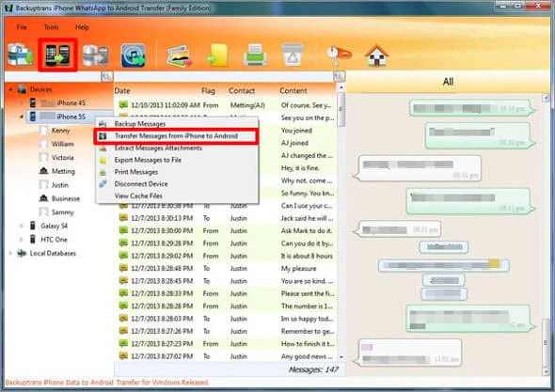555x392 pixels.
Task: Click the iPhone to Android transfer toolbar icon
Action: tap(57, 55)
